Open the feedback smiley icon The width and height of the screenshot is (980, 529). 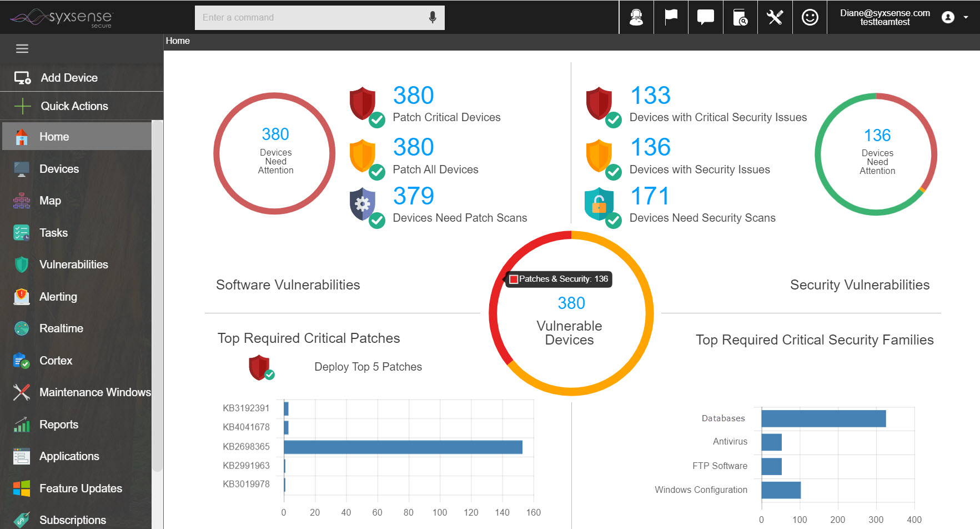pyautogui.click(x=810, y=17)
